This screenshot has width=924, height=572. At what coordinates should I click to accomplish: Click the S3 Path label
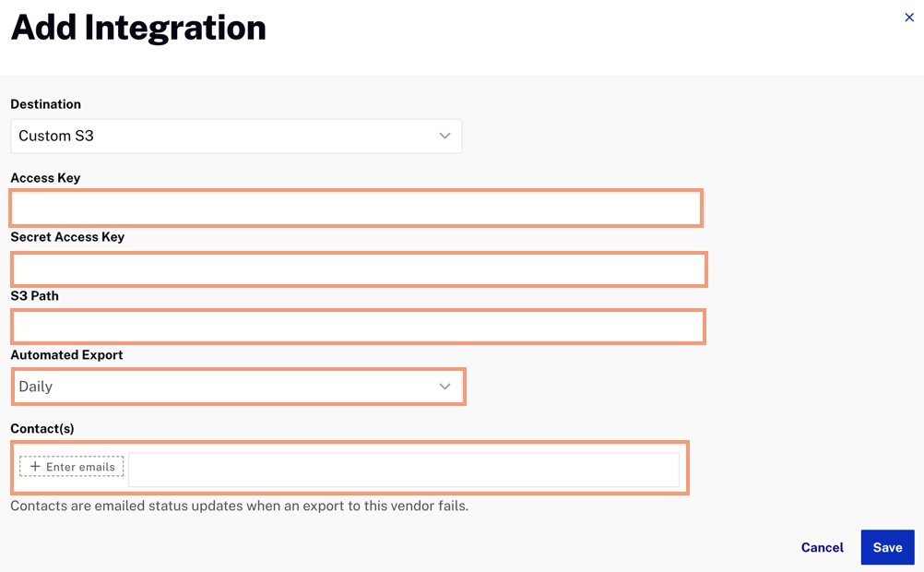point(35,296)
